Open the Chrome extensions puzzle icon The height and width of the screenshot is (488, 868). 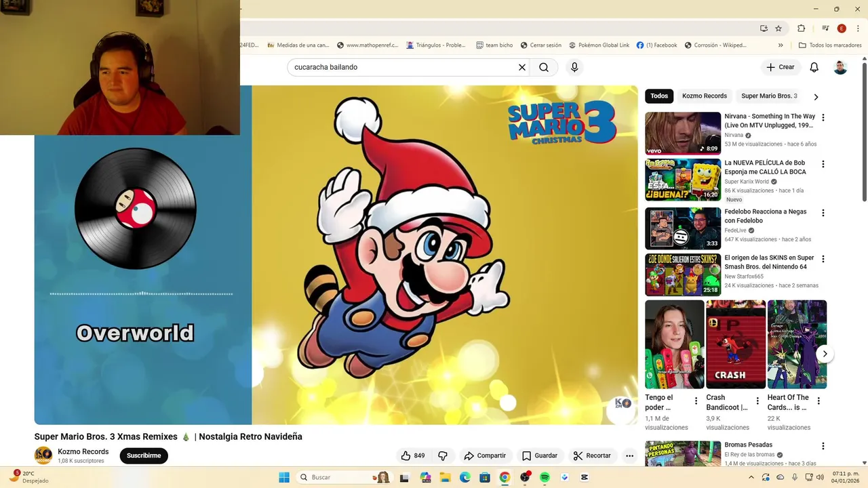click(802, 28)
